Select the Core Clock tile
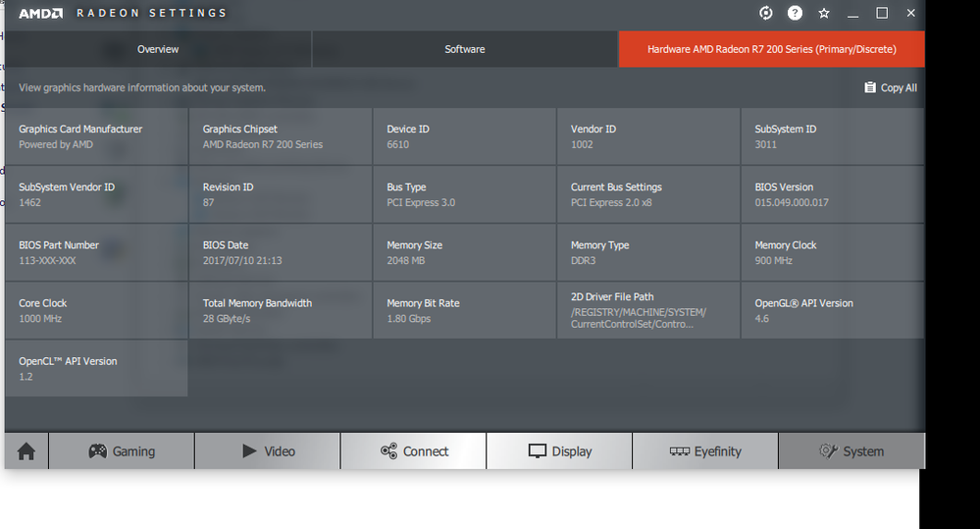 (96, 310)
